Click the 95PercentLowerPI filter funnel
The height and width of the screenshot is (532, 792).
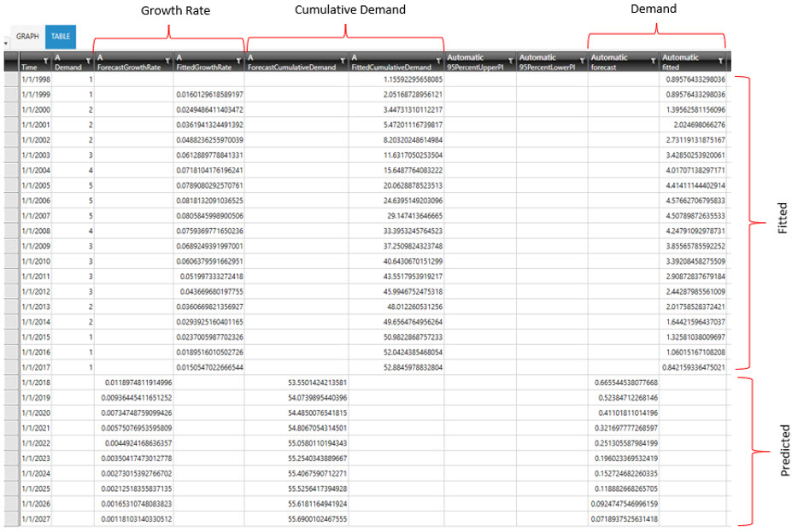tap(582, 61)
